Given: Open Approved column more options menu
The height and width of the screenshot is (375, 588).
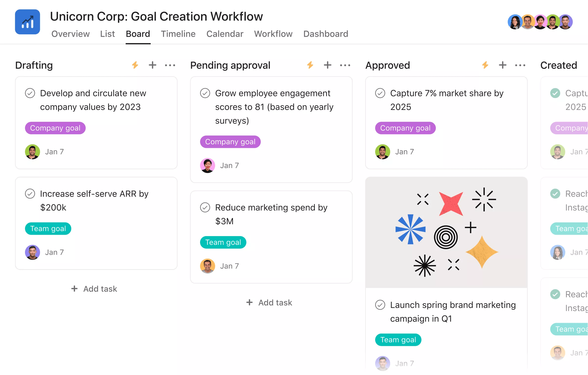Looking at the screenshot, I should pos(520,65).
